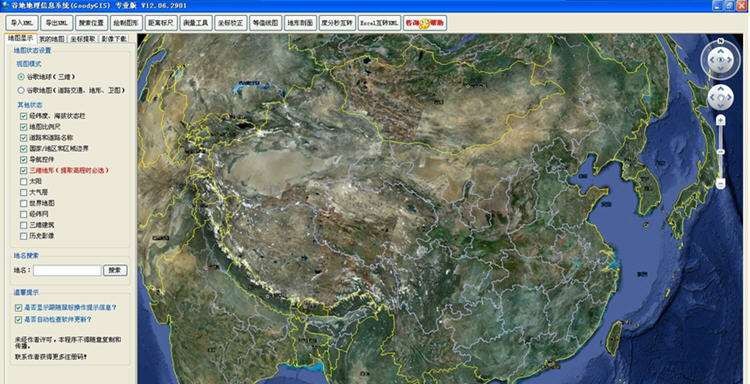Toggle the 是否自动检查软件更新 checkbox
Viewport: 750px width, 384px height.
[19, 319]
